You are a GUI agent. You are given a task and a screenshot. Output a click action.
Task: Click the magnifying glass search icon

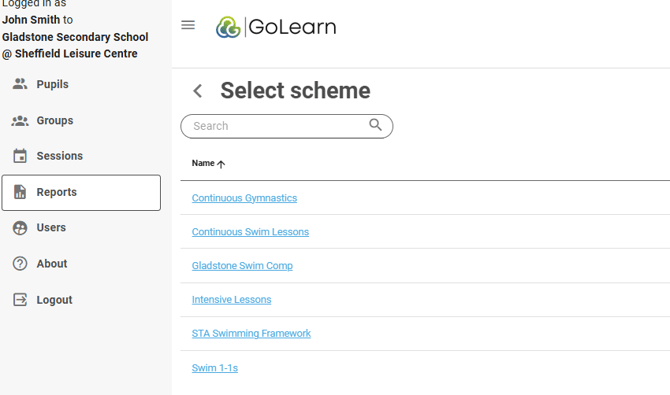coord(375,125)
